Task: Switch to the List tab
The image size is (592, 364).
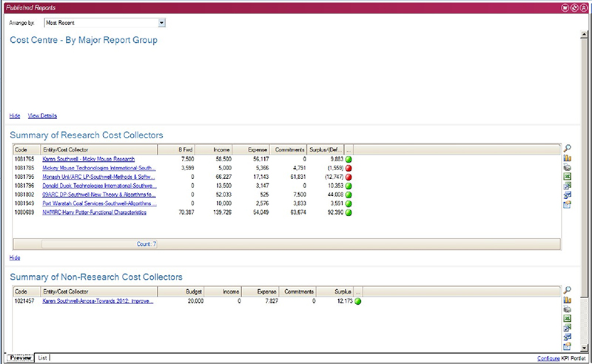Action: 42,358
